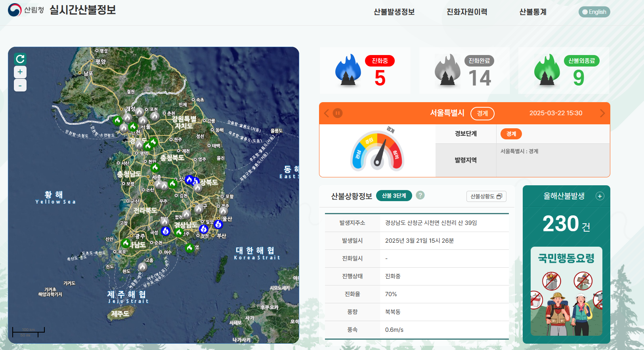The image size is (644, 350).
Task: Click the 산불 3단계 badge
Action: tap(394, 196)
